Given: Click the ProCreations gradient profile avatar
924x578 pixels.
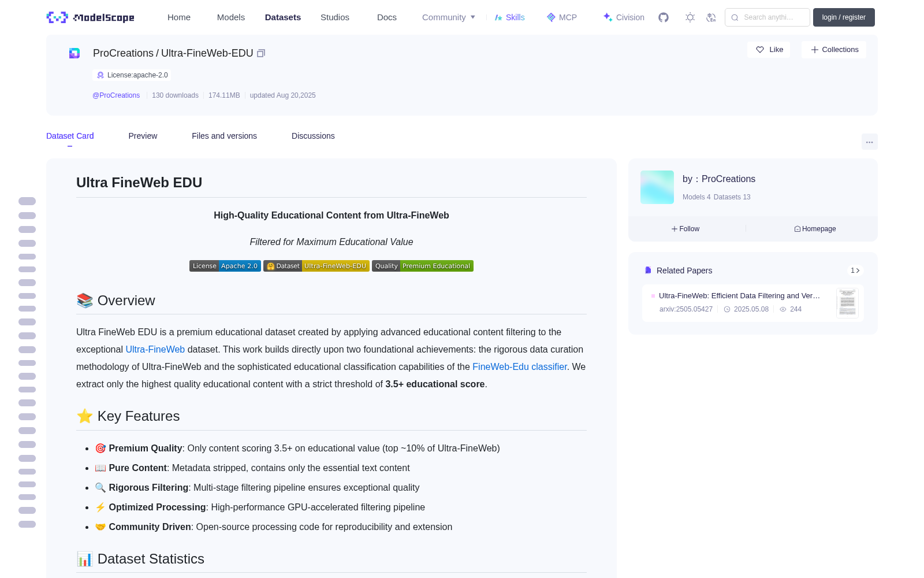Looking at the screenshot, I should tap(657, 187).
